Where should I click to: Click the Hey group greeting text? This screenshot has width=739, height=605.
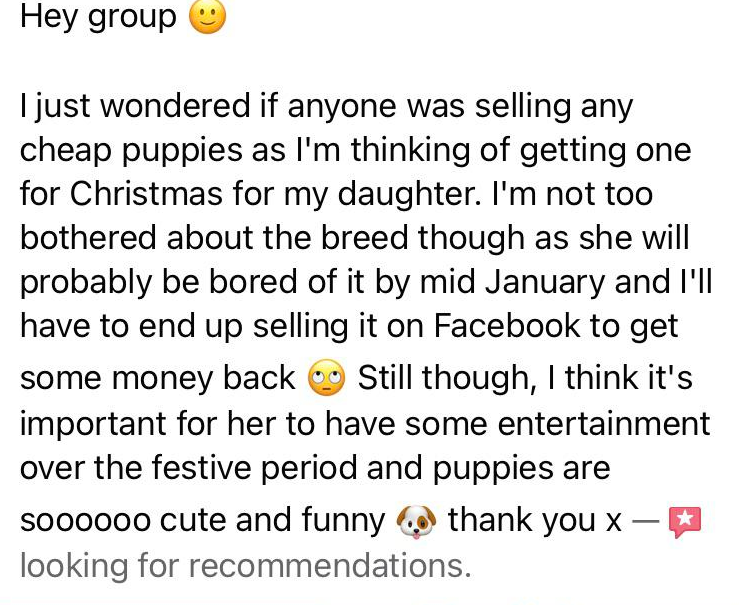point(98,17)
